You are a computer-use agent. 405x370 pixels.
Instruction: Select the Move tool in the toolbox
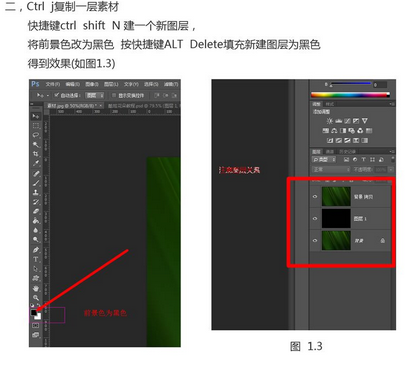pyautogui.click(x=36, y=116)
